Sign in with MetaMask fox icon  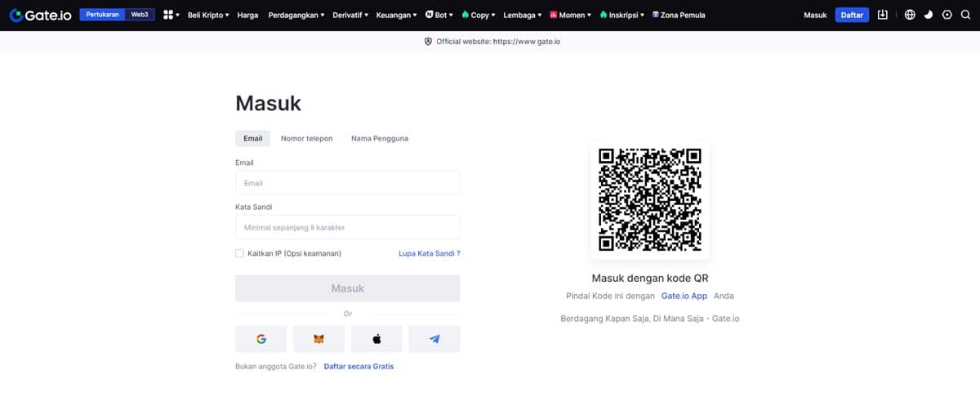point(318,338)
